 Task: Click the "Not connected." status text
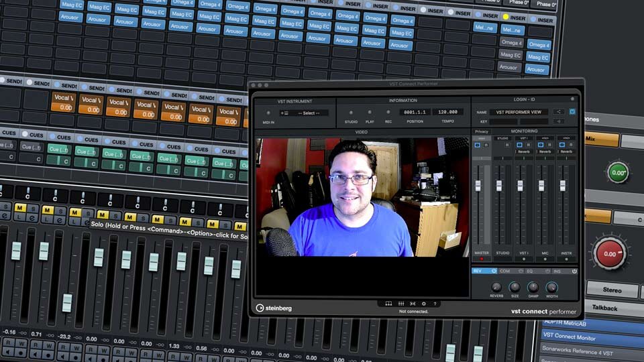[414, 312]
